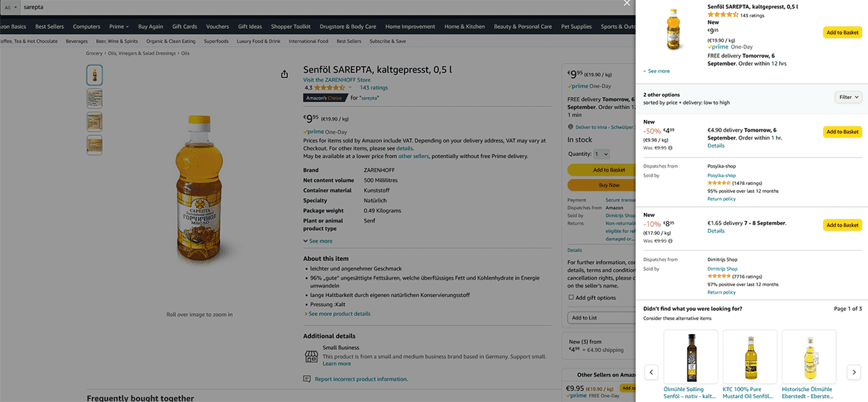This screenshot has width=868, height=402.
Task: Tick the Add gift options checkbox
Action: pos(571,298)
